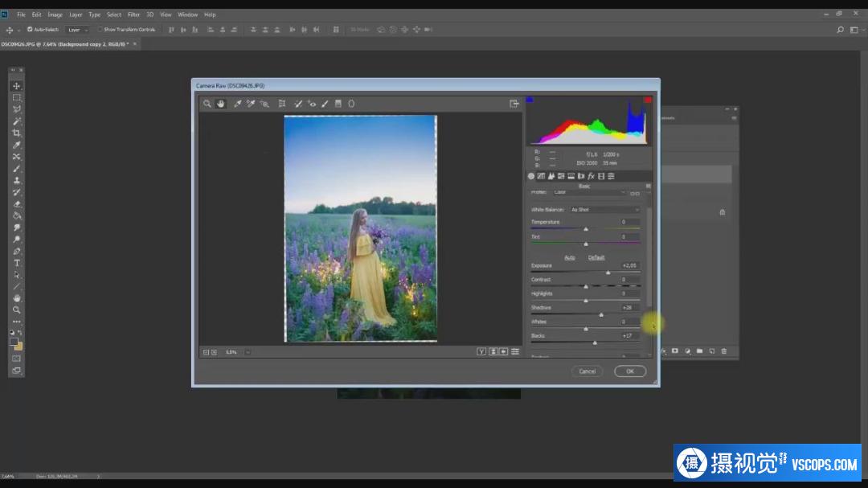Select the Transform tool in Camera Raw
The width and height of the screenshot is (868, 488).
tap(282, 104)
